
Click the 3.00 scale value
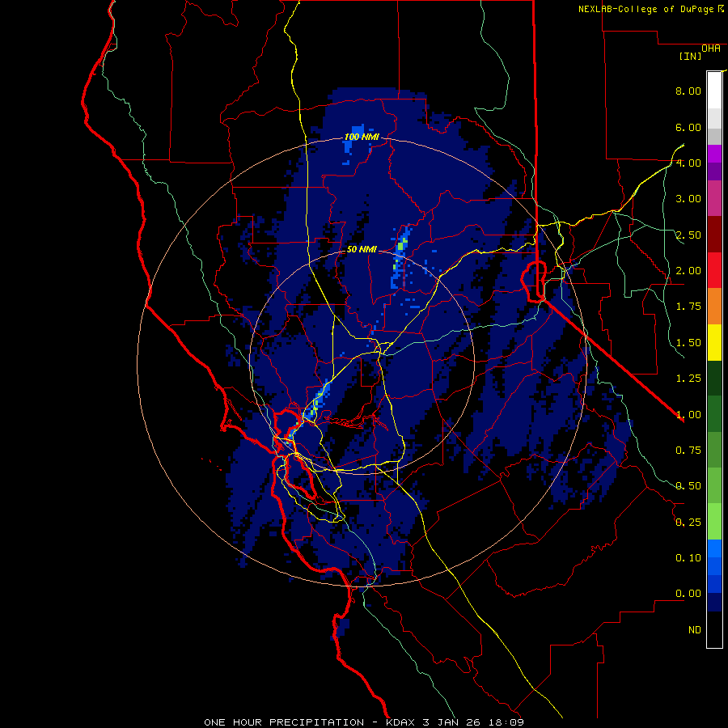click(688, 199)
